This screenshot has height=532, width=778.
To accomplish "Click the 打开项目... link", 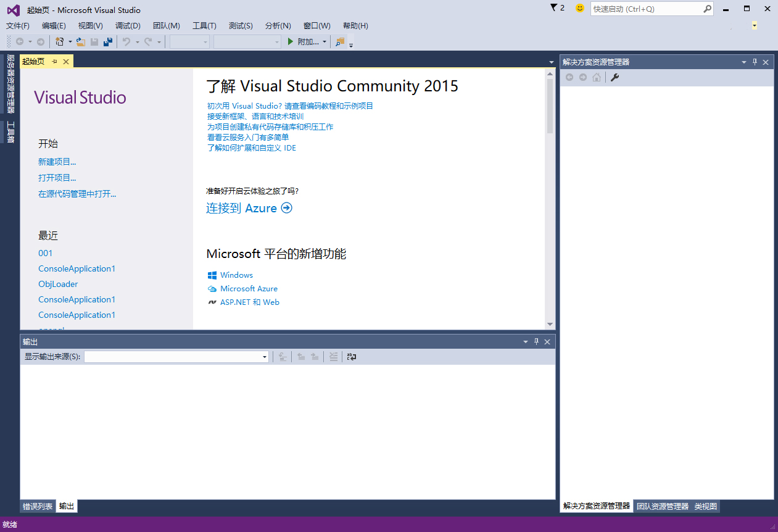I will [x=57, y=178].
